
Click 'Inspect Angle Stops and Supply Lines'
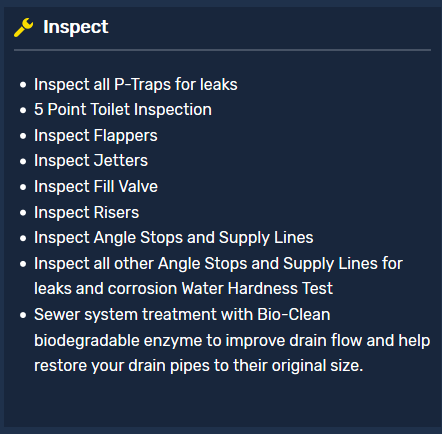pyautogui.click(x=174, y=238)
